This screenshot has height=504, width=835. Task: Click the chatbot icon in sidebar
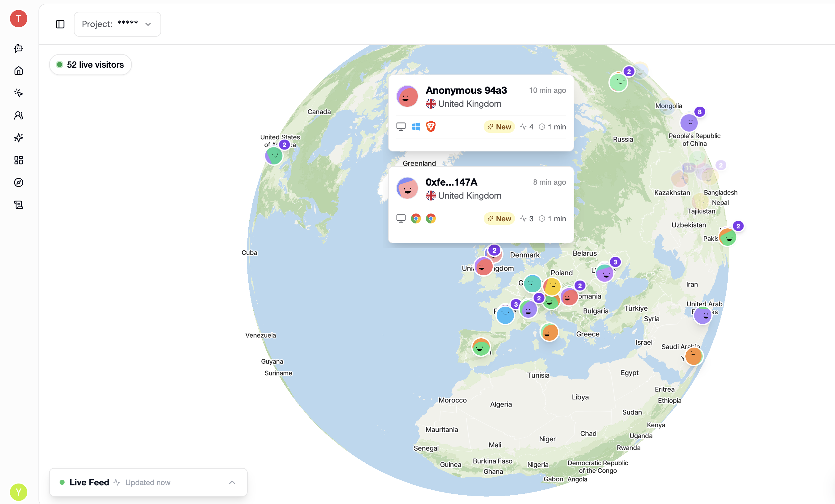pyautogui.click(x=19, y=48)
